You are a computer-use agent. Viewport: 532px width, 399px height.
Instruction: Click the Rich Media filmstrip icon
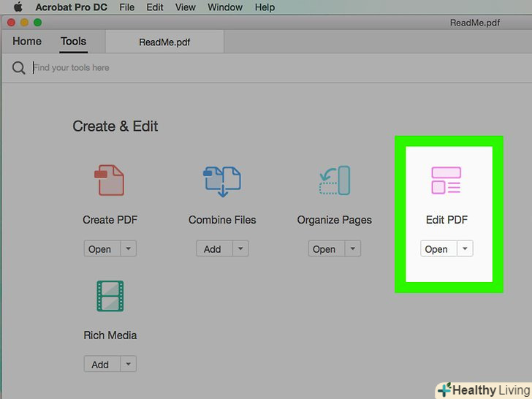[110, 296]
